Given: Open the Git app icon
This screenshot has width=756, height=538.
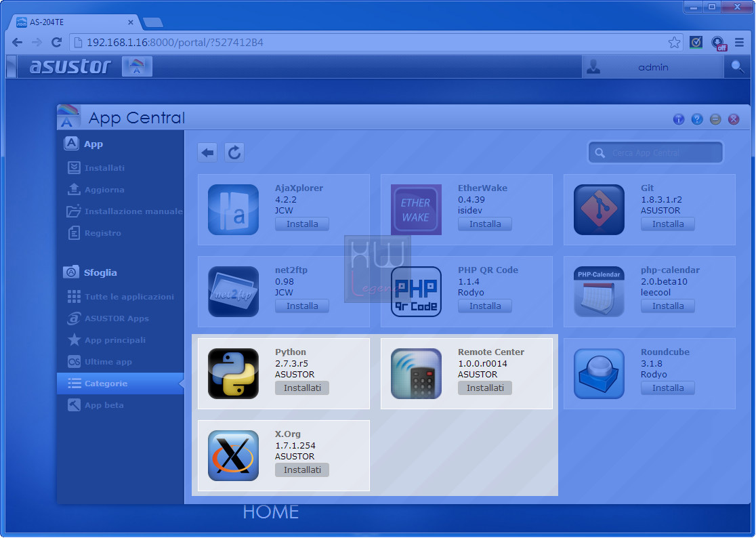Looking at the screenshot, I should click(x=599, y=209).
